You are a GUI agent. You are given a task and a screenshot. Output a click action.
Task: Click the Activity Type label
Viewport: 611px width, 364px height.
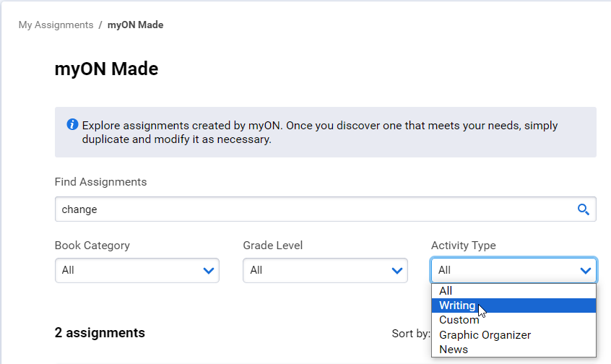click(464, 246)
